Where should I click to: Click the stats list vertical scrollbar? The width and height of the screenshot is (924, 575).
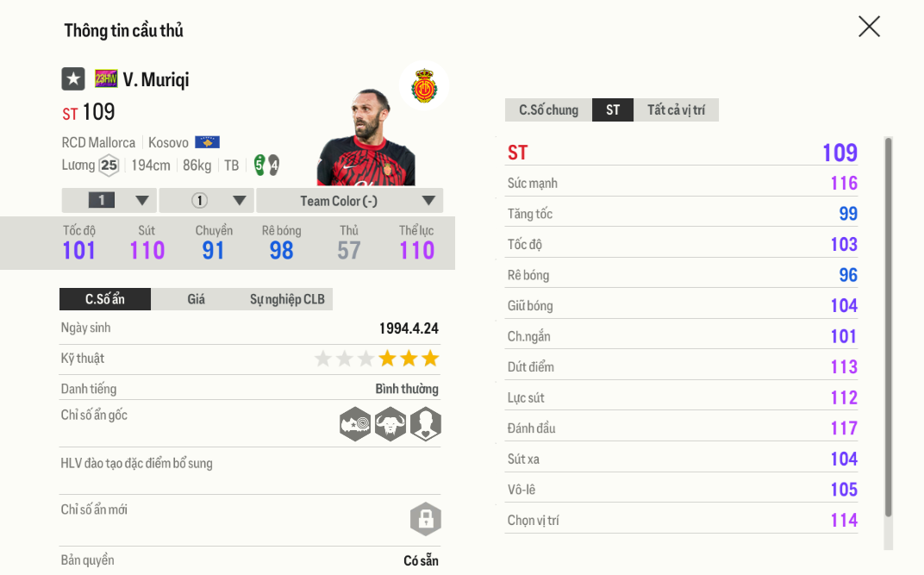pos(889,328)
